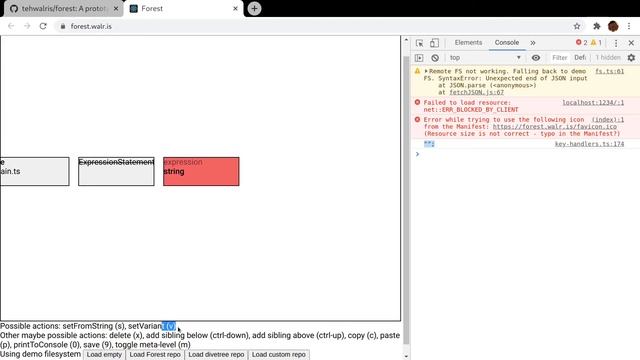Open the Chrome profile avatar
This screenshot has height=360, width=640.
pyautogui.click(x=613, y=26)
